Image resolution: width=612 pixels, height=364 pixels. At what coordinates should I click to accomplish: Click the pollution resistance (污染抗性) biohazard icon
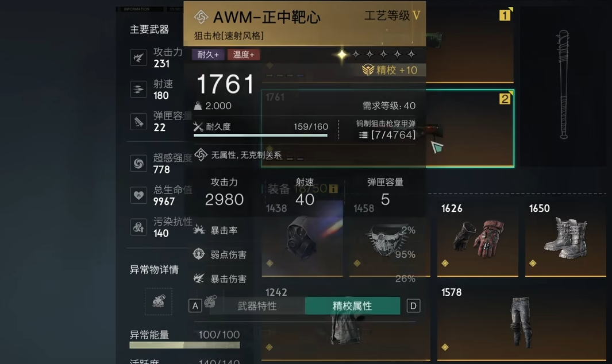coord(138,227)
